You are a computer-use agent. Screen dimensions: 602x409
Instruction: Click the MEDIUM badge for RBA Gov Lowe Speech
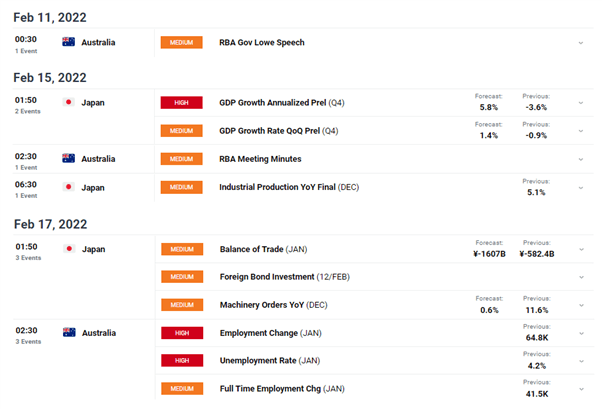coord(181,42)
